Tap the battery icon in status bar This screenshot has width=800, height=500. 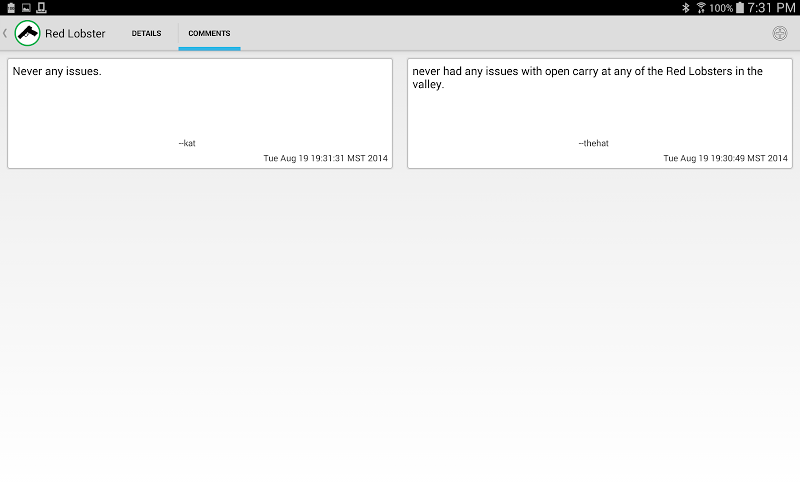[739, 8]
